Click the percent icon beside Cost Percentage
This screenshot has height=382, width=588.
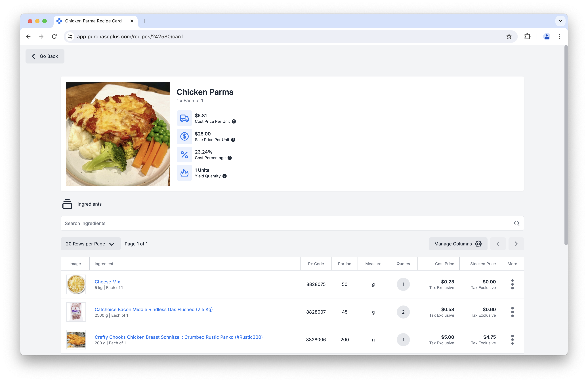point(184,154)
